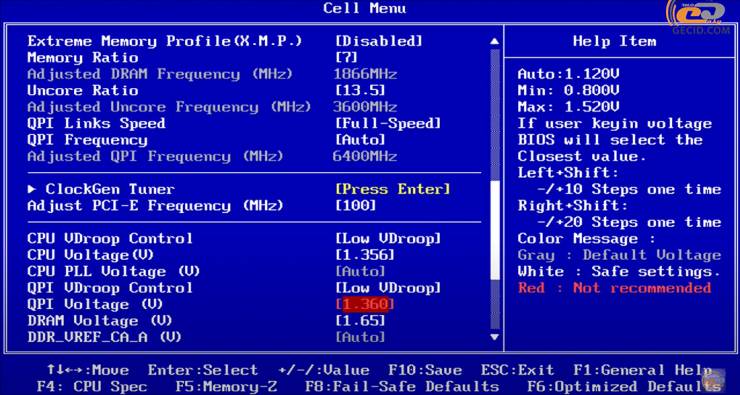The width and height of the screenshot is (740, 395).
Task: Click Red : Not recommended legend
Action: click(614, 288)
